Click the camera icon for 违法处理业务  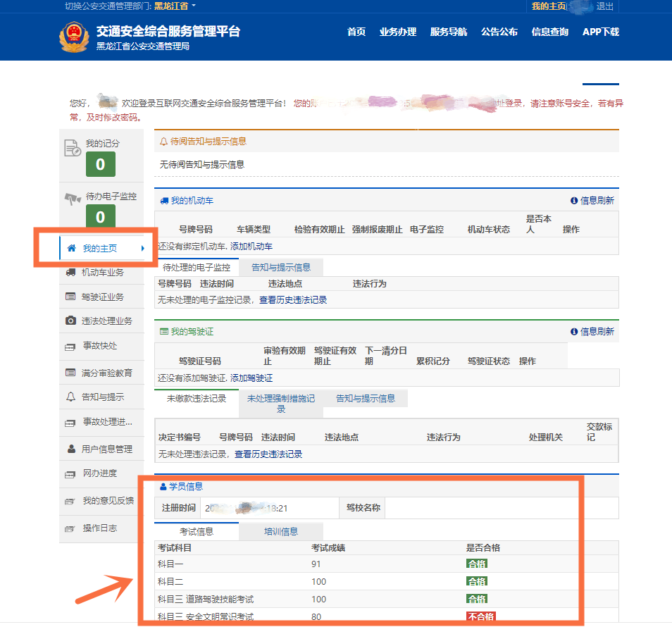70,321
